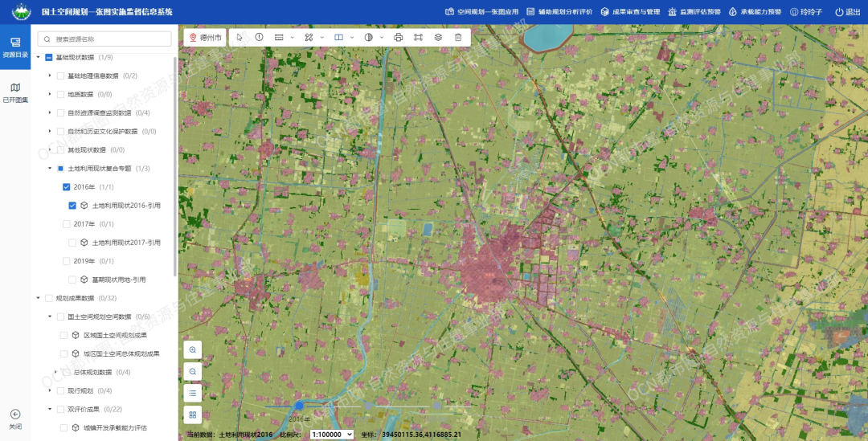Select the 2016年 point on time slider
Image resolution: width=868 pixels, height=441 pixels.
[x=300, y=406]
